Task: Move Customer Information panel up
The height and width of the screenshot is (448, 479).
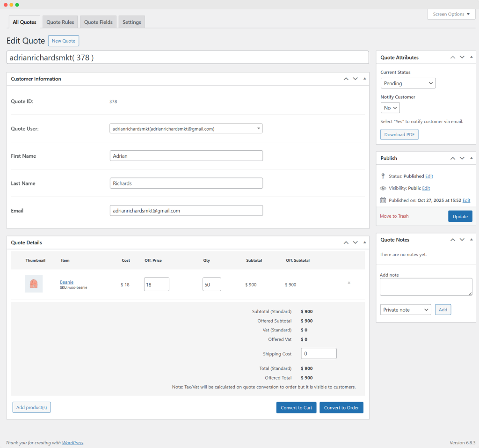Action: point(346,79)
